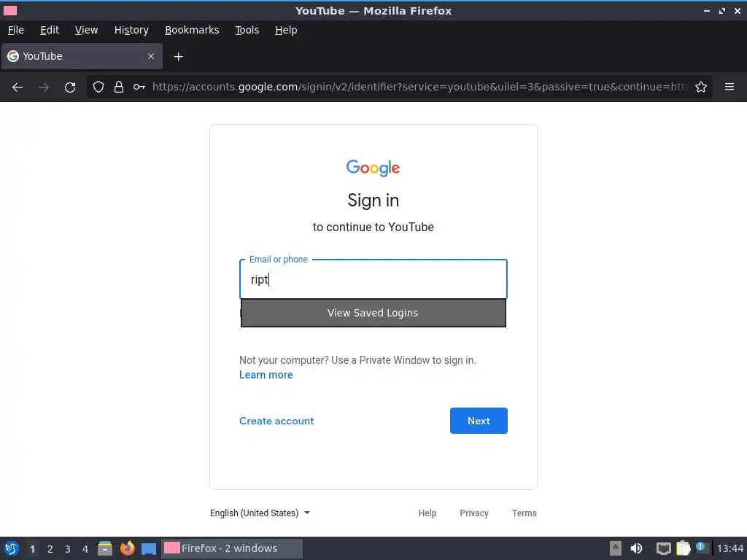Switch to workspace 4
This screenshot has height=560, width=747.
[85, 549]
